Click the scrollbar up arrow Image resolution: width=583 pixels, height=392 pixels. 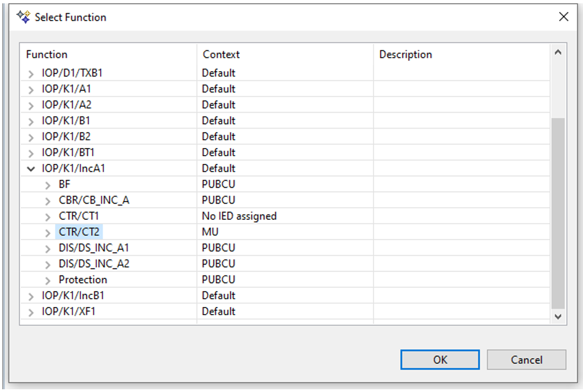[558, 52]
